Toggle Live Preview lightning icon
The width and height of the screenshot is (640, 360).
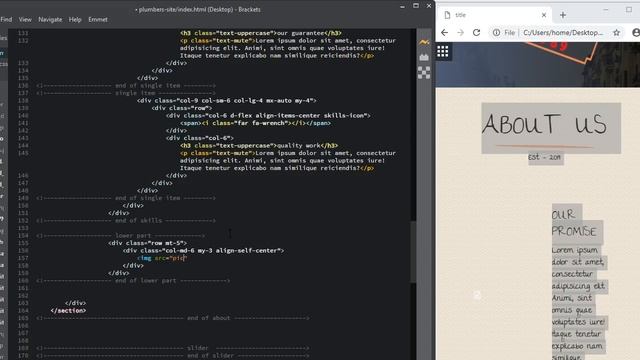click(424, 42)
